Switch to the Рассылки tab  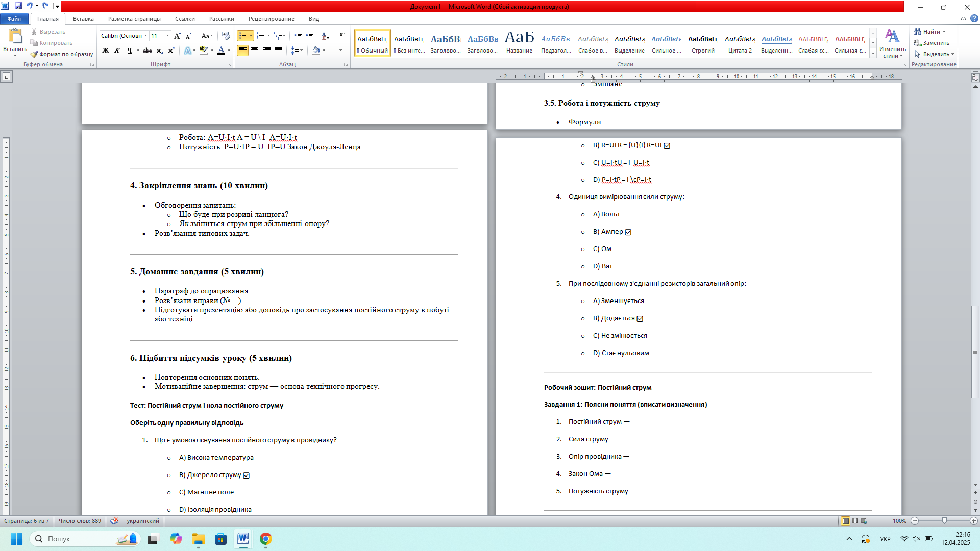(222, 19)
